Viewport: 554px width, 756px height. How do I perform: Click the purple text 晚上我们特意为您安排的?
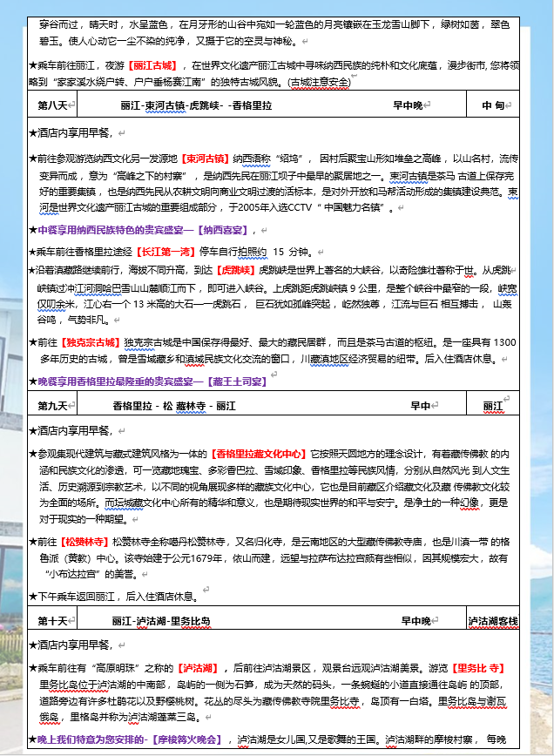point(90,739)
